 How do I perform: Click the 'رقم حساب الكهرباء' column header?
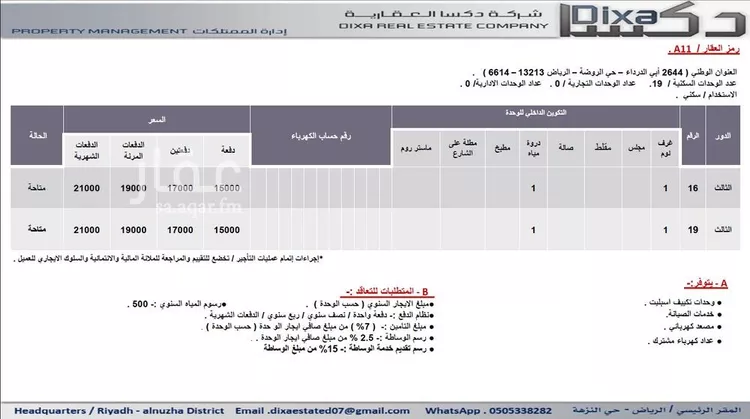point(321,136)
